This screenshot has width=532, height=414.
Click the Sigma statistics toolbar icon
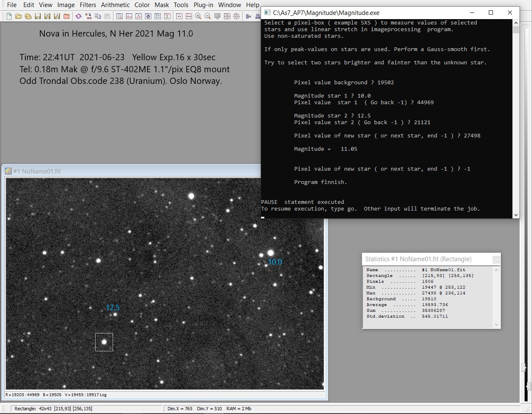[167, 16]
